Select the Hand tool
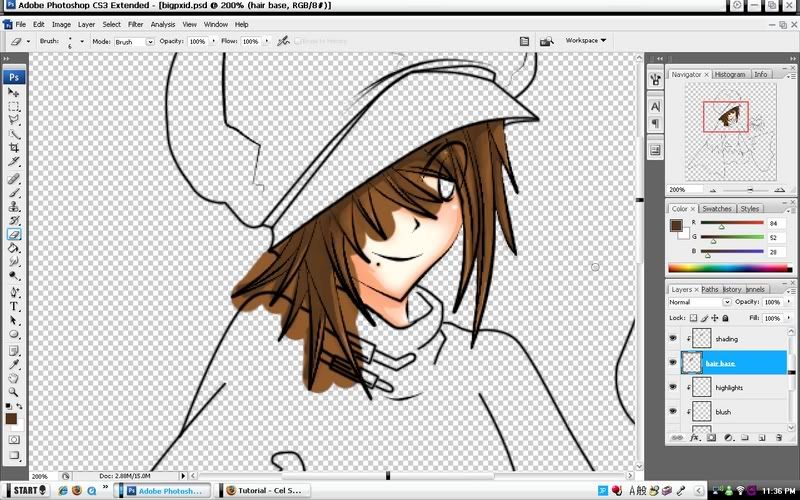This screenshot has width=800, height=500. 13,379
